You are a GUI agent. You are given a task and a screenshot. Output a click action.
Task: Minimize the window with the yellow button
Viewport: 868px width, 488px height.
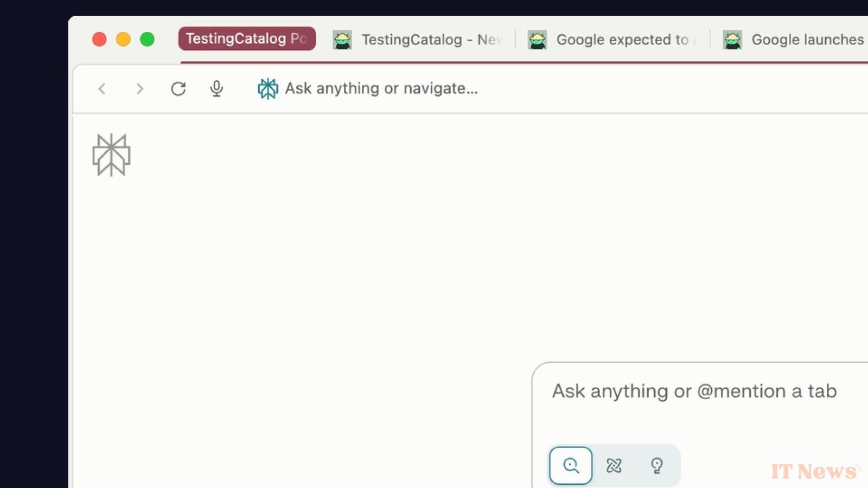123,39
